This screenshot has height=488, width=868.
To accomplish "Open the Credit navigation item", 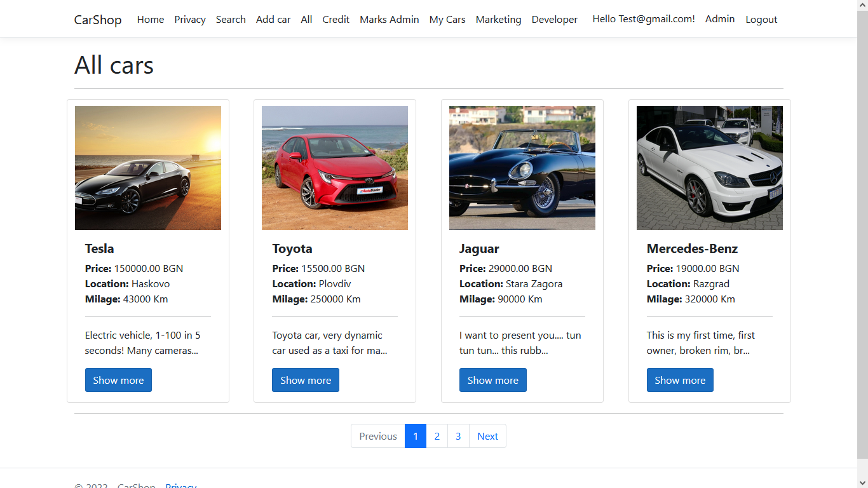I will point(336,19).
